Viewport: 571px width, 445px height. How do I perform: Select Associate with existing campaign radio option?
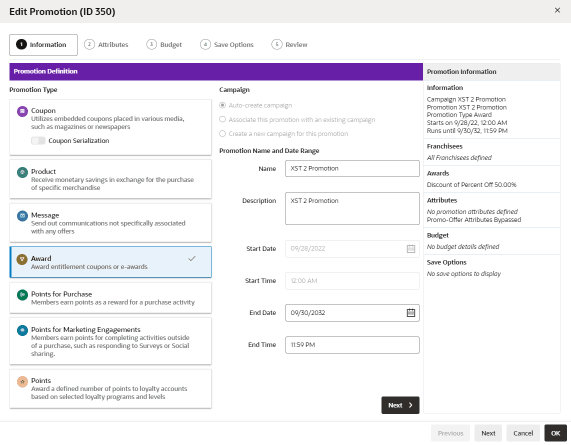click(222, 119)
